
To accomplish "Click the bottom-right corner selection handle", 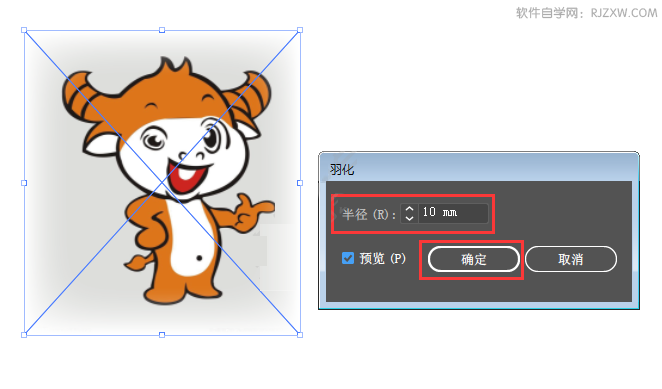I will (x=300, y=335).
